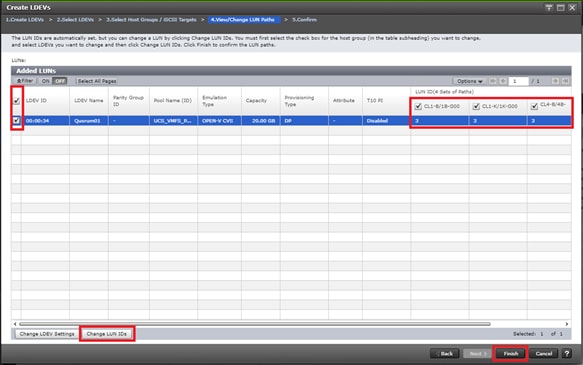Viewport: 583px width, 365px height.
Task: Click the DP provisioning type cell
Action: [304, 121]
